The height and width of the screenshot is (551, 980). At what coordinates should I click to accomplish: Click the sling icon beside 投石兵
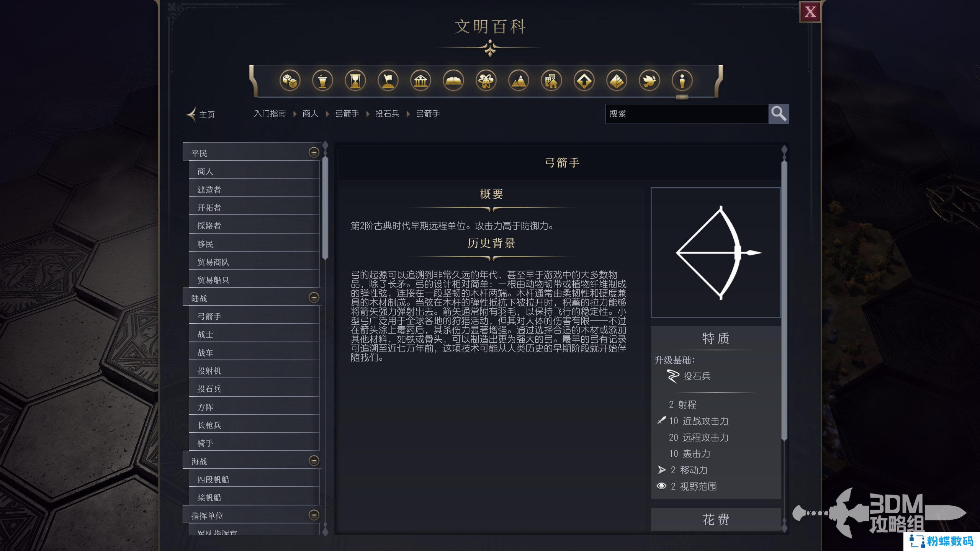click(x=673, y=376)
